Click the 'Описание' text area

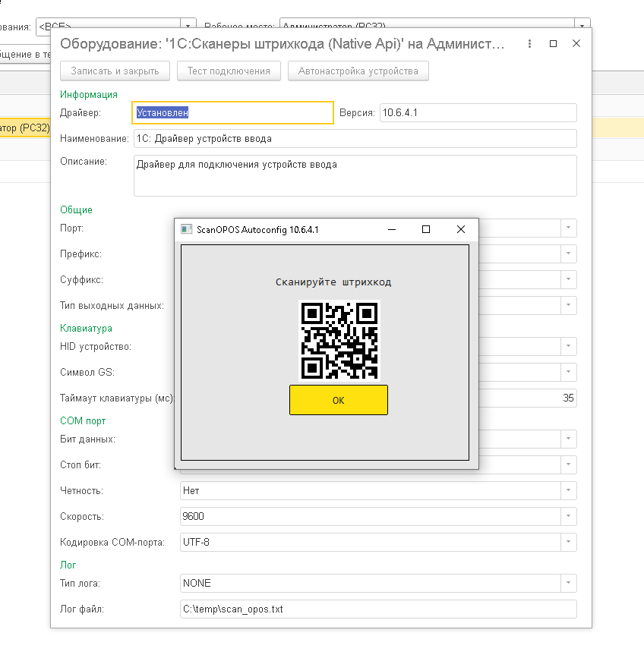tap(354, 175)
